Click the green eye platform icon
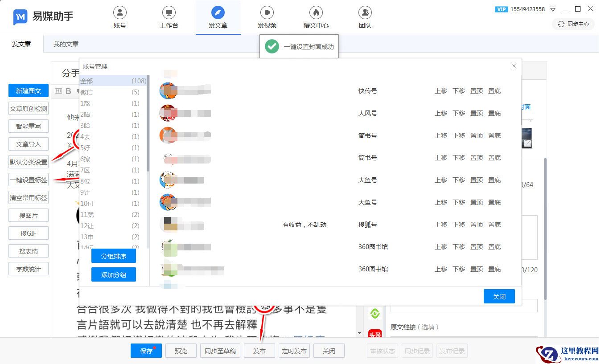This screenshot has width=601, height=364. tap(375, 314)
